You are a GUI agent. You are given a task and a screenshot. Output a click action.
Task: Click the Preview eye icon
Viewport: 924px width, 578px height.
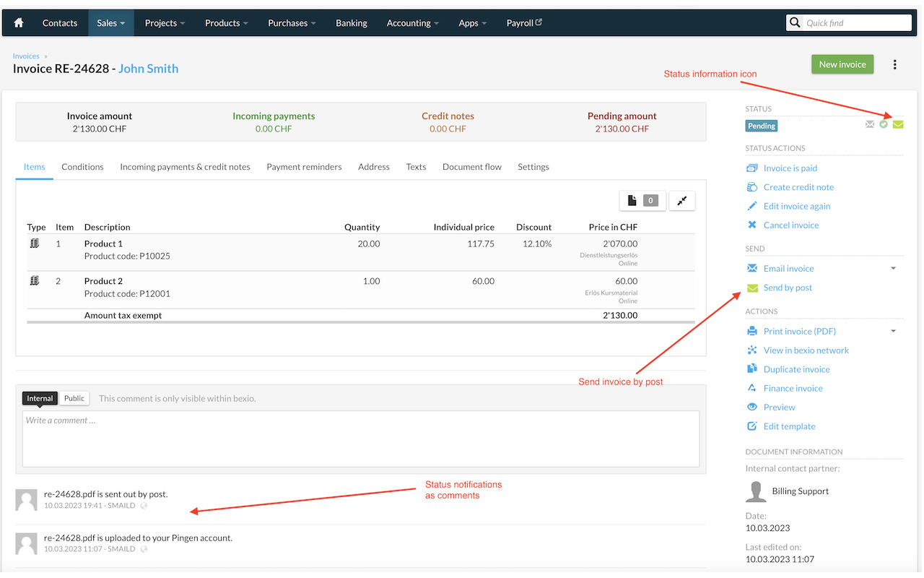[x=752, y=407]
